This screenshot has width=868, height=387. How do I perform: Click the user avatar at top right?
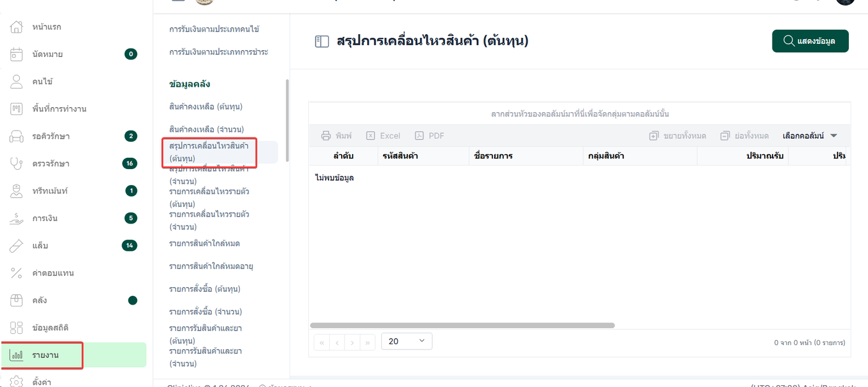tap(846, 2)
